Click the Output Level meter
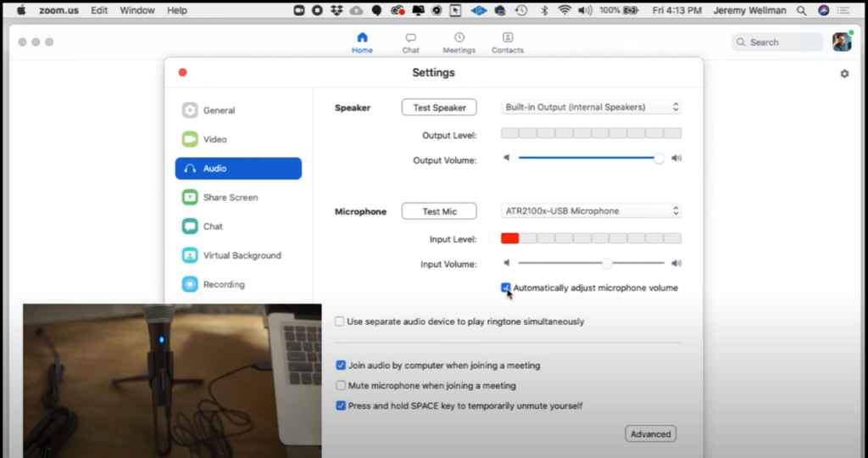868x458 pixels. click(591, 133)
